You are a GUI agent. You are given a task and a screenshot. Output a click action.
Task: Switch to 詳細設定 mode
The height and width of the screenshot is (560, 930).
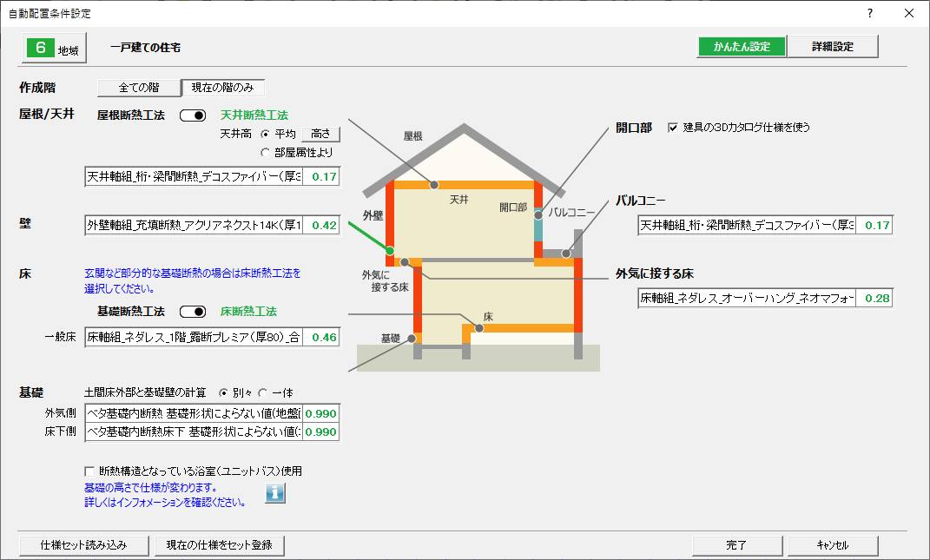point(833,44)
